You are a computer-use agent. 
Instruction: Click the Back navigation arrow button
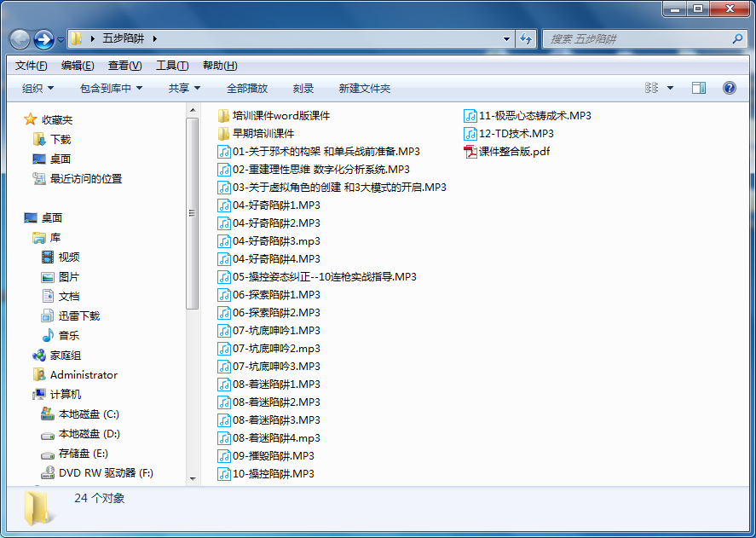click(20, 39)
